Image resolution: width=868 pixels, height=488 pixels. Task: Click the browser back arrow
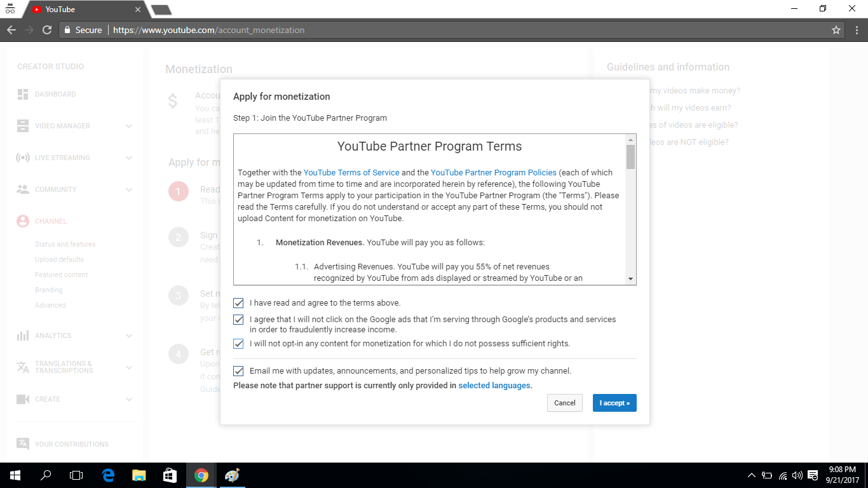(x=11, y=30)
